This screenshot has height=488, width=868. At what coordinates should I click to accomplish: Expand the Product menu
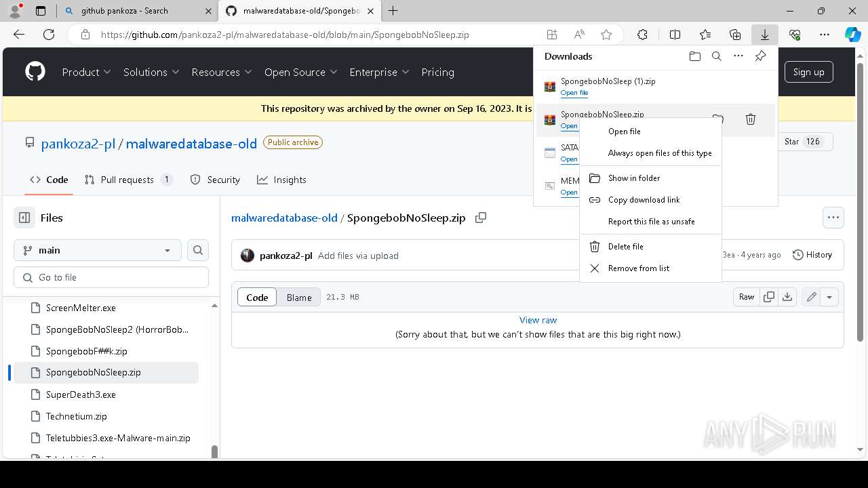(x=87, y=72)
